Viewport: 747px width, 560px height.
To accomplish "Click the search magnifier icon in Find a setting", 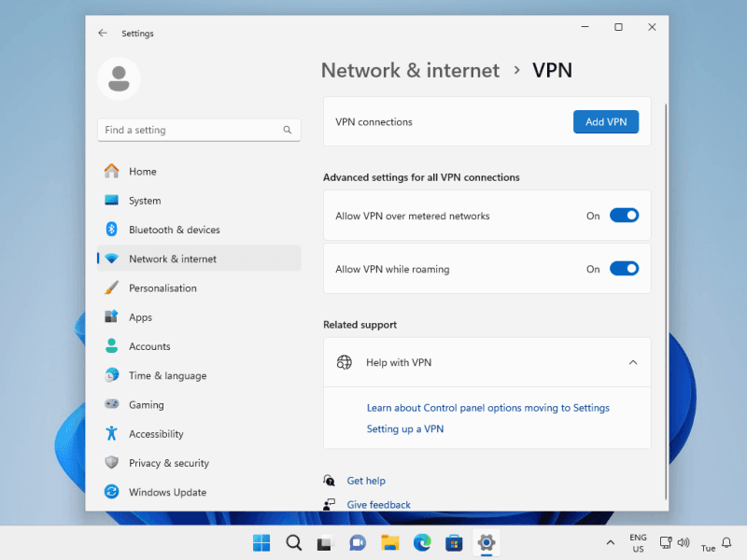I will click(288, 131).
